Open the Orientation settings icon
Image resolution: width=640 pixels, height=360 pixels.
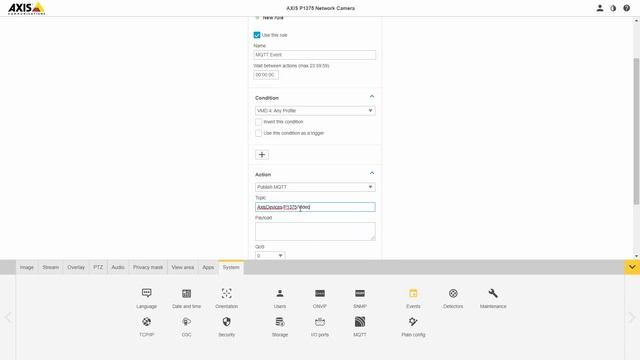[227, 293]
